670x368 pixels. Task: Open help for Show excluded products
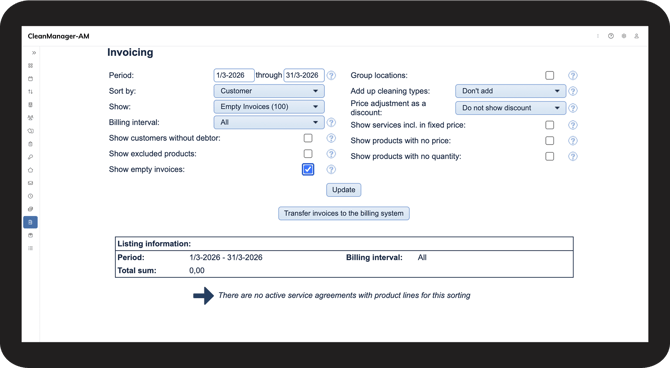coord(331,154)
